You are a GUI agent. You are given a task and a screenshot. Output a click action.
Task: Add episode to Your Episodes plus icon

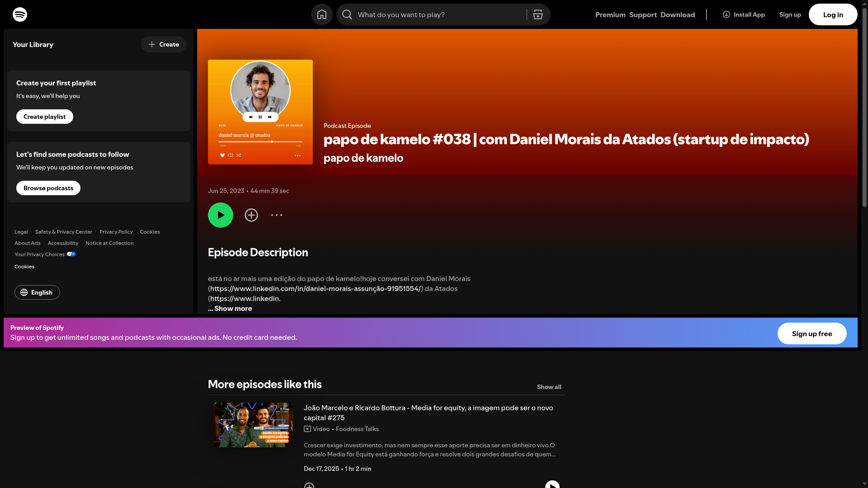tap(251, 215)
